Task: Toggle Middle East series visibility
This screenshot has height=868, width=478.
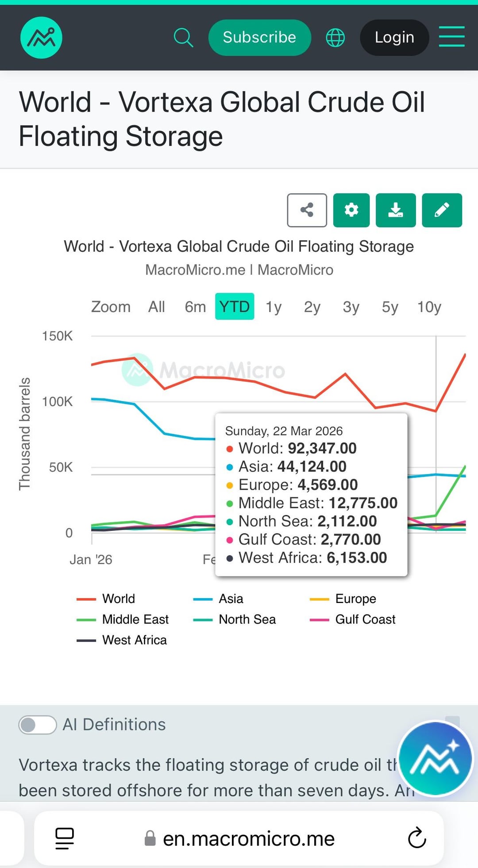Action: pos(135,619)
